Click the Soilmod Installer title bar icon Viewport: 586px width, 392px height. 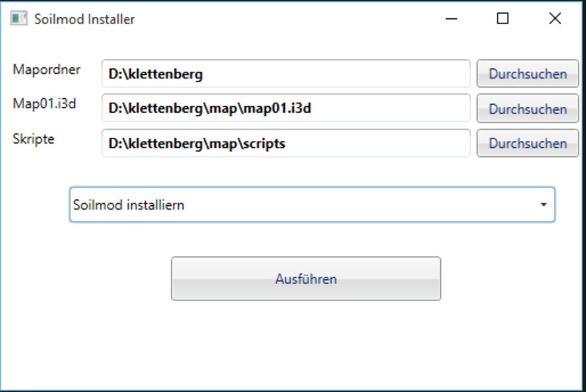[x=19, y=19]
